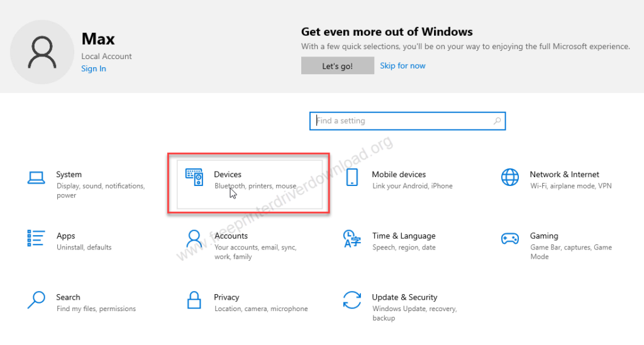Open the Search magnifier category icon
This screenshot has width=644, height=345.
click(x=36, y=300)
